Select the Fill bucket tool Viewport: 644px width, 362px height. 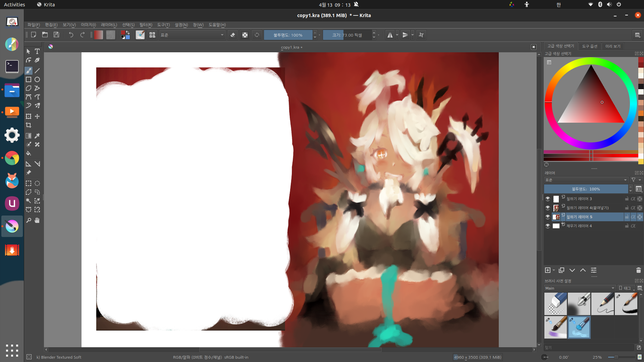pyautogui.click(x=29, y=153)
